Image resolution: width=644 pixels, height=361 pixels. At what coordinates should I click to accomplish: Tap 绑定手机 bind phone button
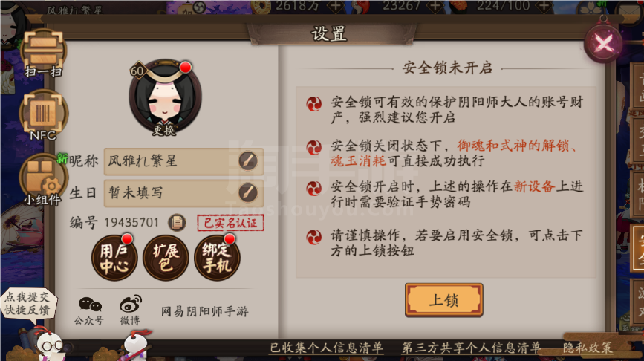point(217,258)
